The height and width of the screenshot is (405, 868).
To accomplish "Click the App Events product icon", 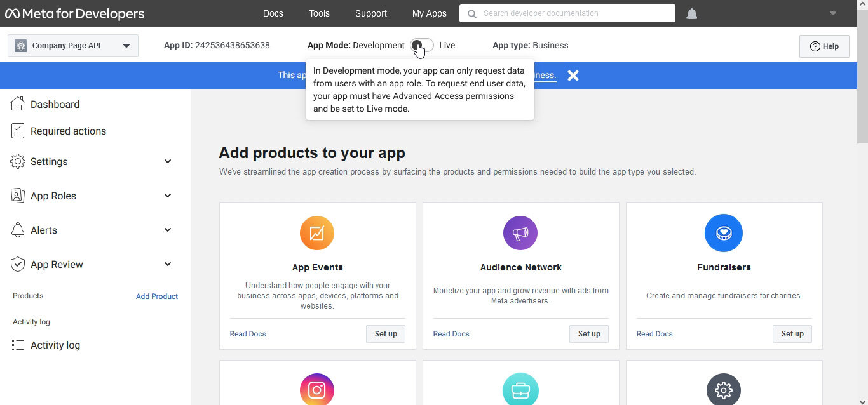I will 317,233.
